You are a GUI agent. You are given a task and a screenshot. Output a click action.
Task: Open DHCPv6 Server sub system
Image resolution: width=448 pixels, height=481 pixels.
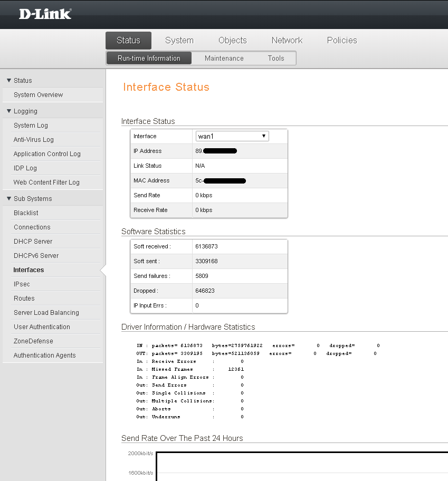click(36, 256)
